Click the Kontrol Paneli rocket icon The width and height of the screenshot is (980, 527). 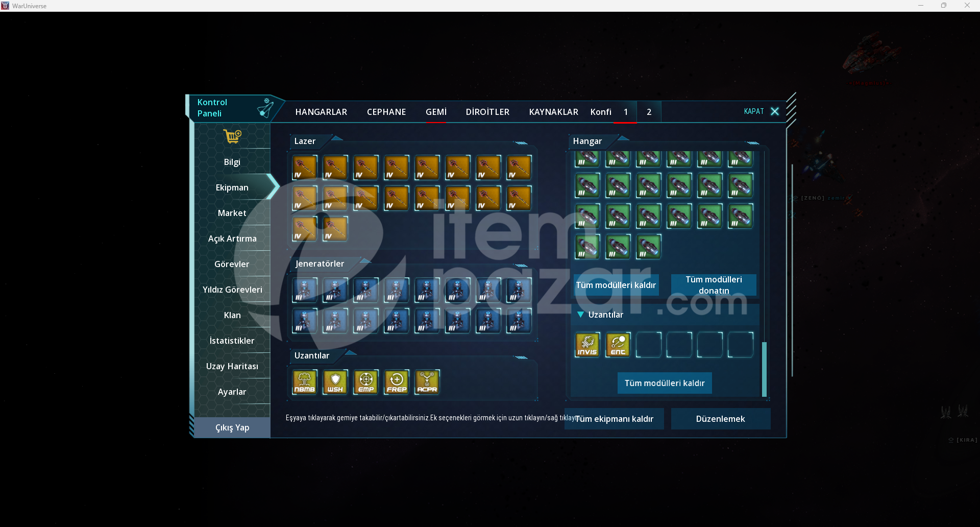point(265,108)
